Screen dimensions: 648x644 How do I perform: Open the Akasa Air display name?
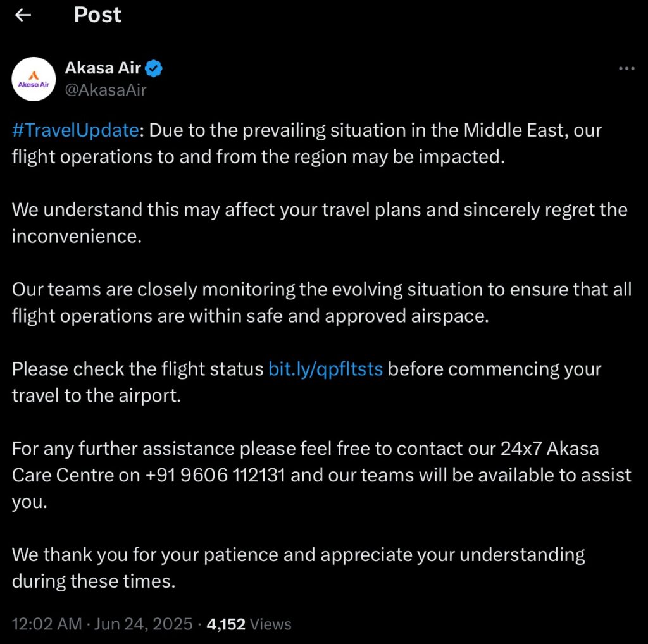[103, 68]
